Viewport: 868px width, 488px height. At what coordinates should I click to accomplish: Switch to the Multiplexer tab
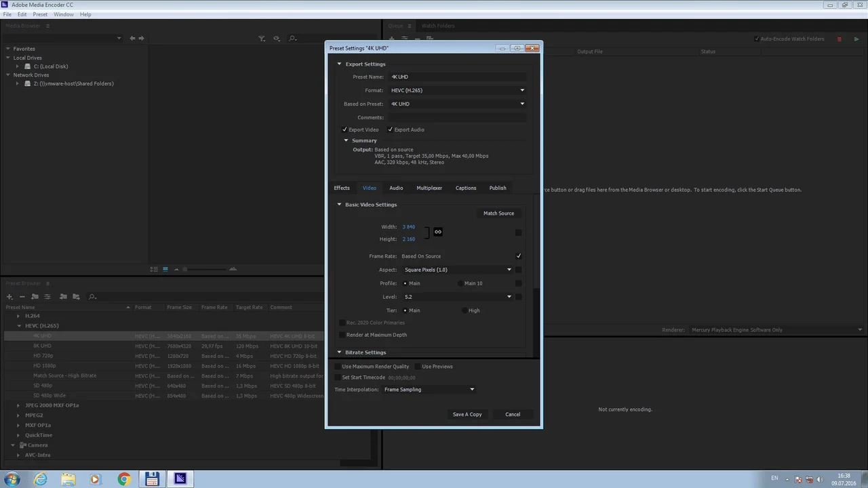pos(429,188)
